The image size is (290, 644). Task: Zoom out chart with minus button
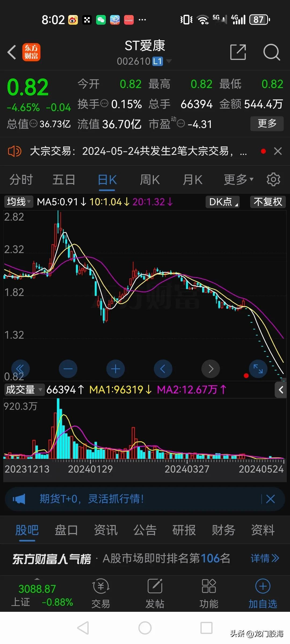click(x=68, y=369)
